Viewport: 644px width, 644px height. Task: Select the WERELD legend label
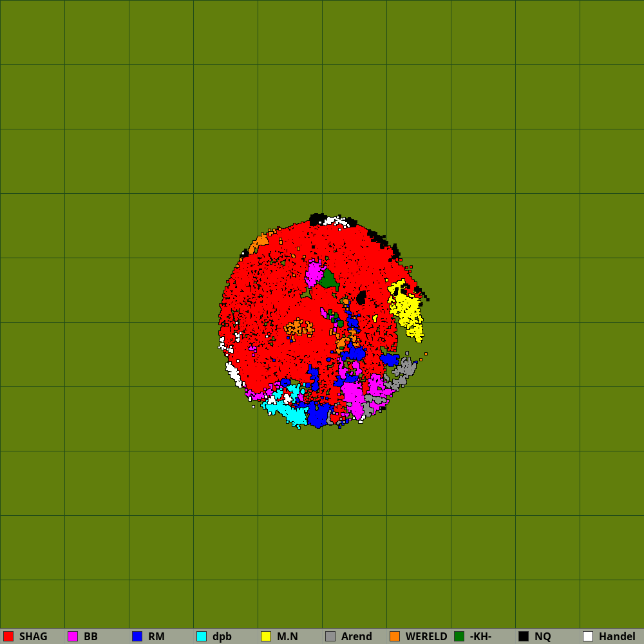click(x=426, y=637)
